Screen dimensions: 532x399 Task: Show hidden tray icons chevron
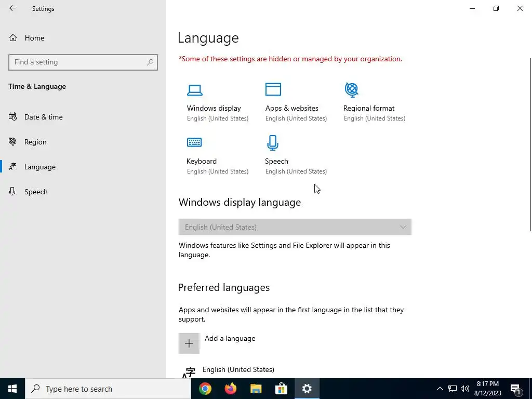coord(440,389)
